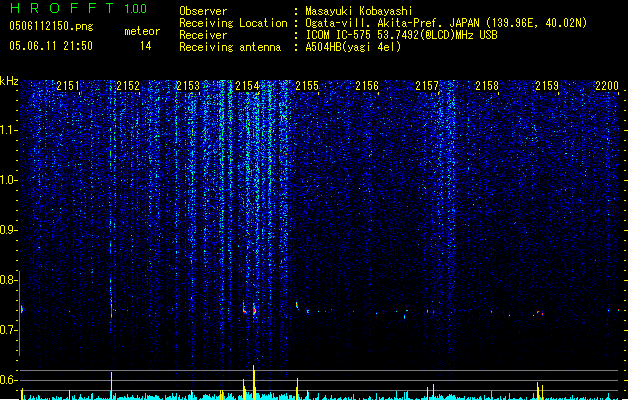Click the 2200 time marker
The image size is (629, 400).
click(607, 85)
